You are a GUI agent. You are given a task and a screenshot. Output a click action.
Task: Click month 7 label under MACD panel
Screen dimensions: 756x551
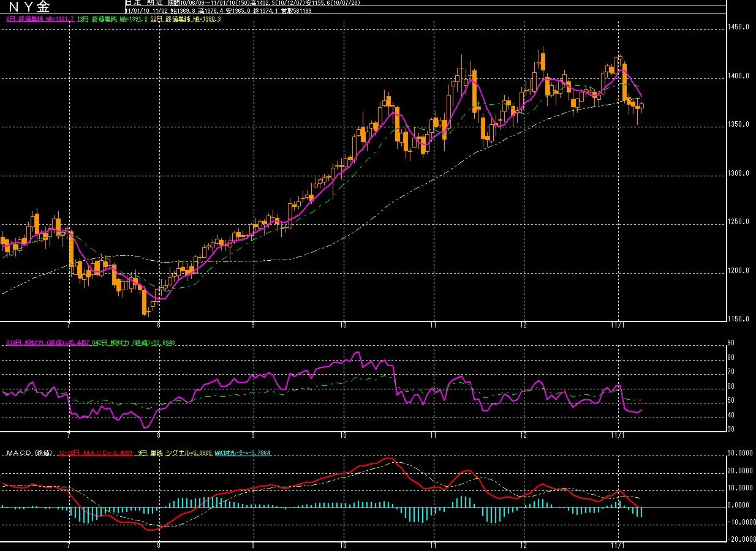69,544
